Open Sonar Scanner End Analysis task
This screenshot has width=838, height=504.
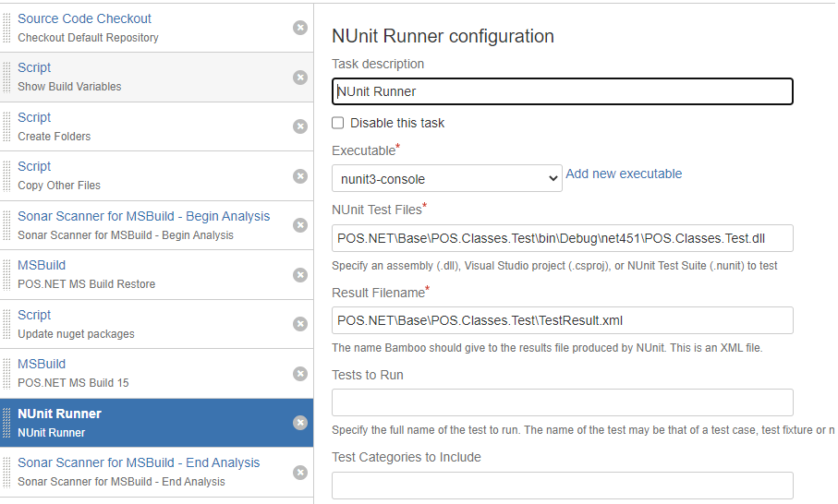tap(139, 462)
